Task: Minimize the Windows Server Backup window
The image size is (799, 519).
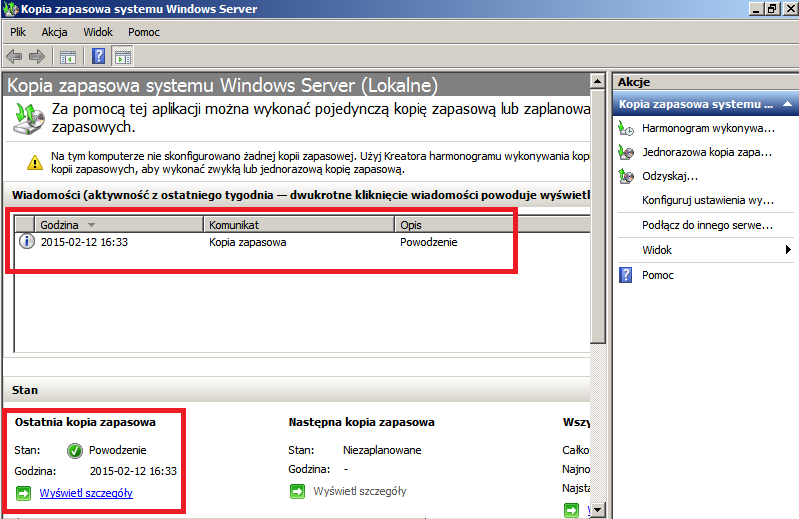Action: tap(756, 9)
